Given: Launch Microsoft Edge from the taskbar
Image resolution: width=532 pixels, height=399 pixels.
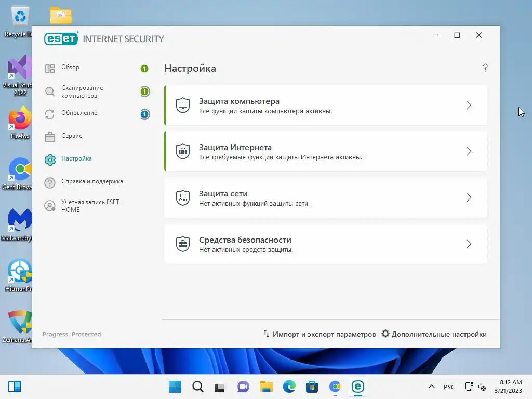Looking at the screenshot, I should pyautogui.click(x=289, y=387).
